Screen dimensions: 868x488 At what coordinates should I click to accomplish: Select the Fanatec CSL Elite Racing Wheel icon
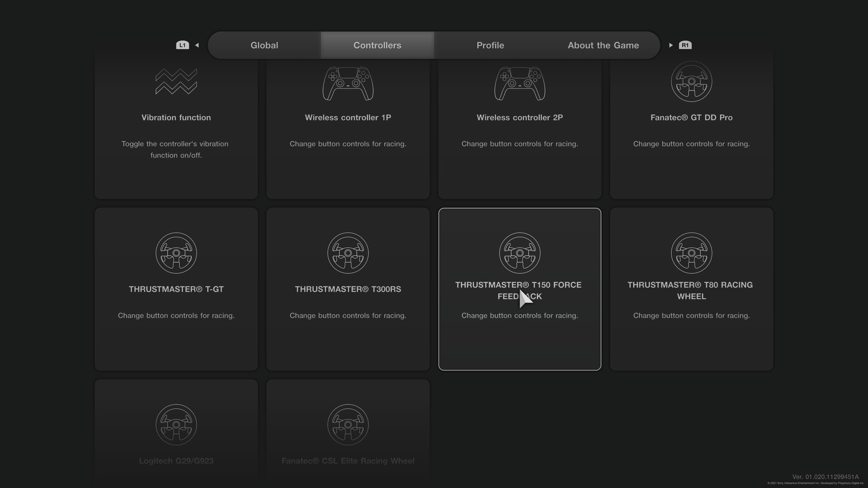pyautogui.click(x=348, y=424)
